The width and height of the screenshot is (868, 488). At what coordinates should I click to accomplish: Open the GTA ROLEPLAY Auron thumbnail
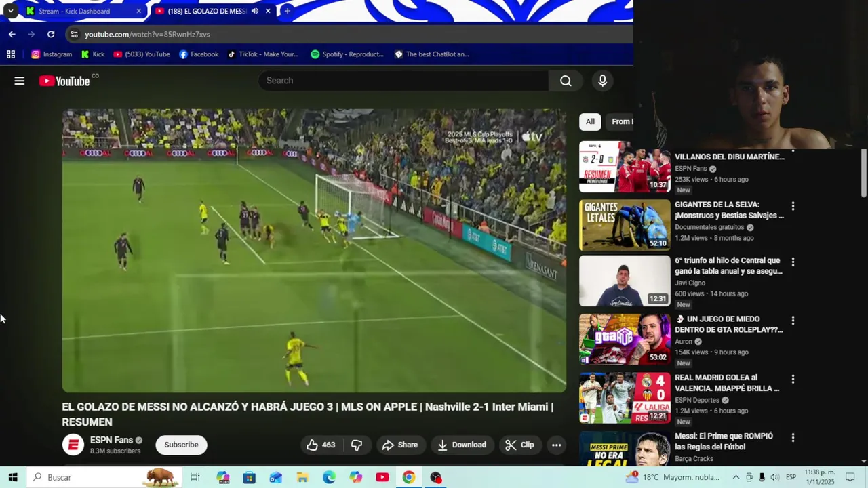(625, 340)
